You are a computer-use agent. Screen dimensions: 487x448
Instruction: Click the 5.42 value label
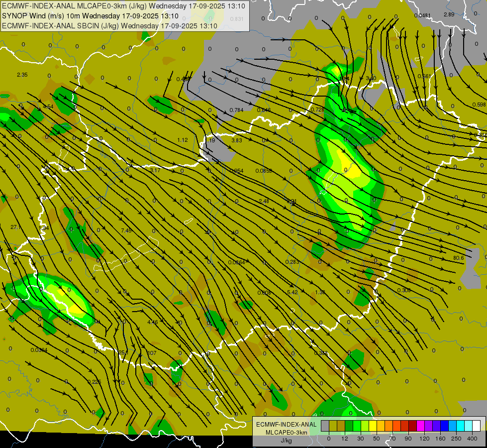(x=292, y=292)
